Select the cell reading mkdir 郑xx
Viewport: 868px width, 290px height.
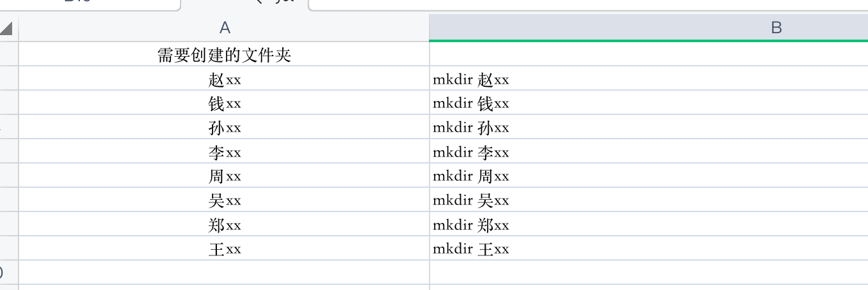click(x=471, y=225)
